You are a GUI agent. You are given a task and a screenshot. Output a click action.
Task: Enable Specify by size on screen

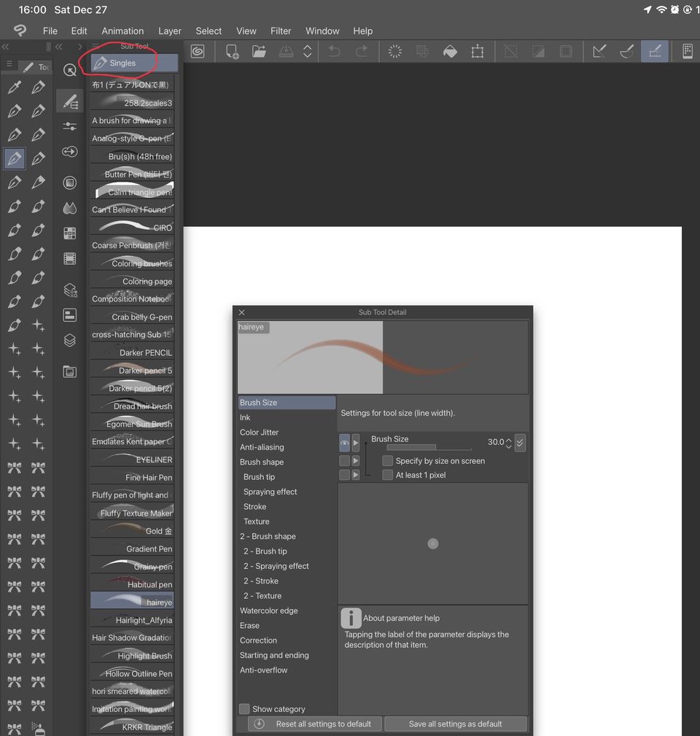388,461
